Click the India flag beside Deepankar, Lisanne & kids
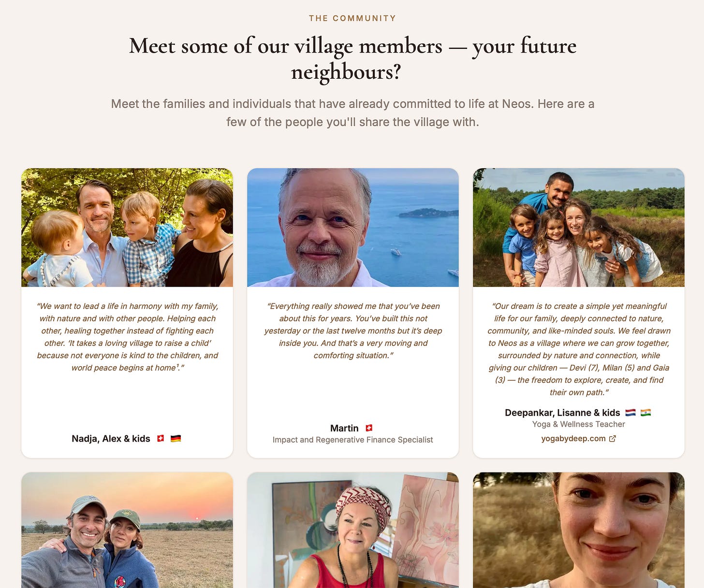This screenshot has width=704, height=588. 646,413
